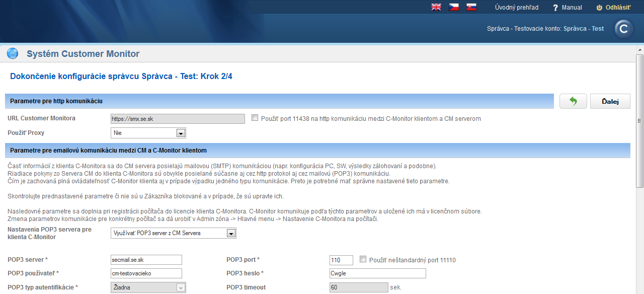Switch language to Czech flag
Screen dimensions: 644x294
click(x=454, y=7)
